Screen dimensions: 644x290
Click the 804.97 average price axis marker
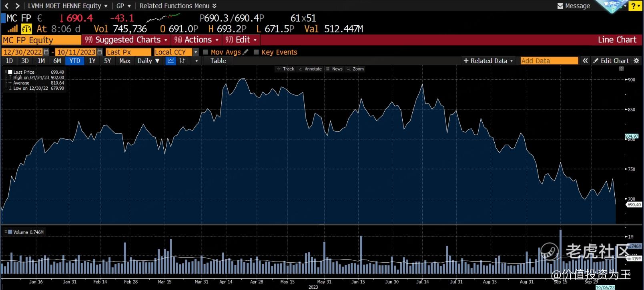pyautogui.click(x=632, y=136)
